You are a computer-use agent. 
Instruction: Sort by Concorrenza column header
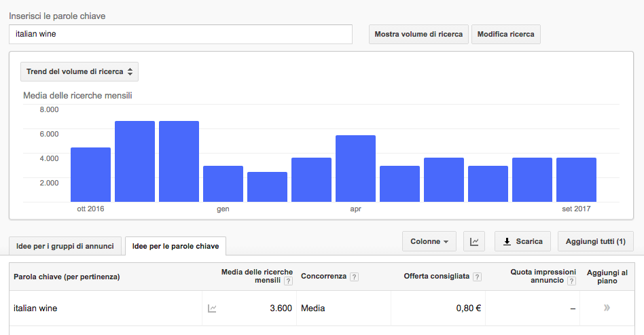pyautogui.click(x=323, y=276)
